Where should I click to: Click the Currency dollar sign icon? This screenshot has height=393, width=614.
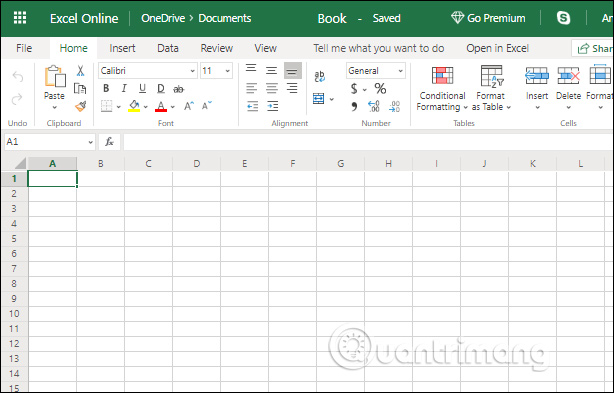pyautogui.click(x=354, y=89)
